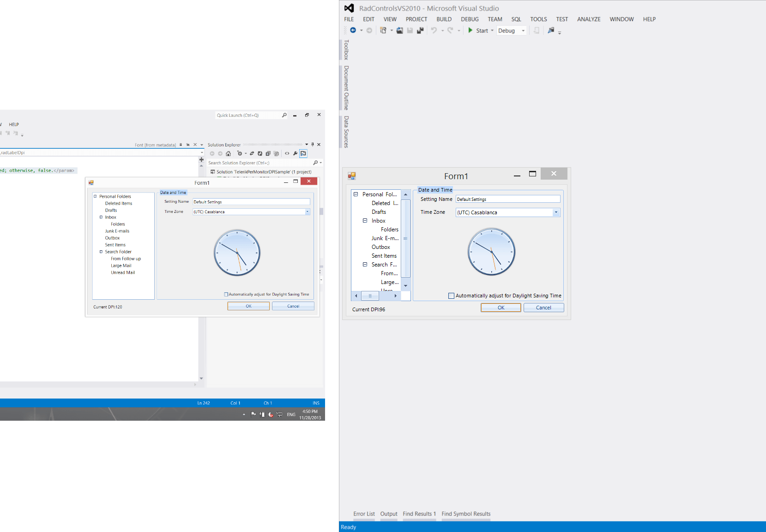Viewport: 766px width, 532px height.
Task: Click the Solution Explorer search magnifier icon
Action: [x=315, y=163]
